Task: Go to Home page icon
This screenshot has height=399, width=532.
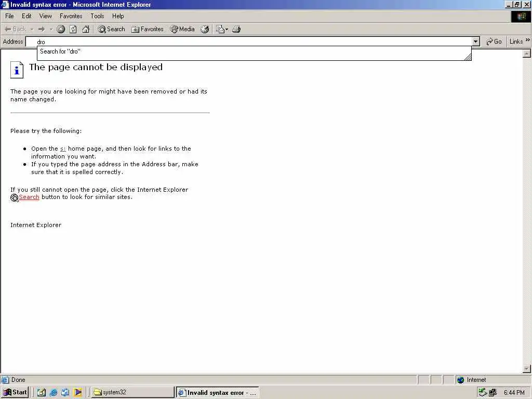Action: coord(86,29)
